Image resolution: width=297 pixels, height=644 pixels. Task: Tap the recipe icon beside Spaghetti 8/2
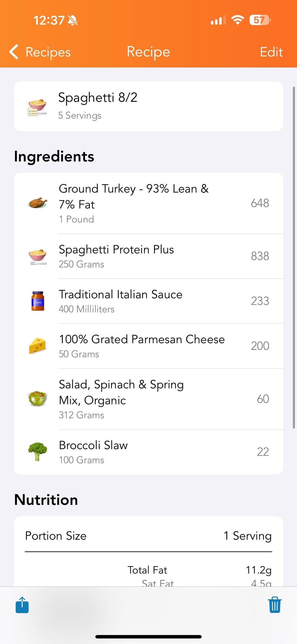coord(37,107)
